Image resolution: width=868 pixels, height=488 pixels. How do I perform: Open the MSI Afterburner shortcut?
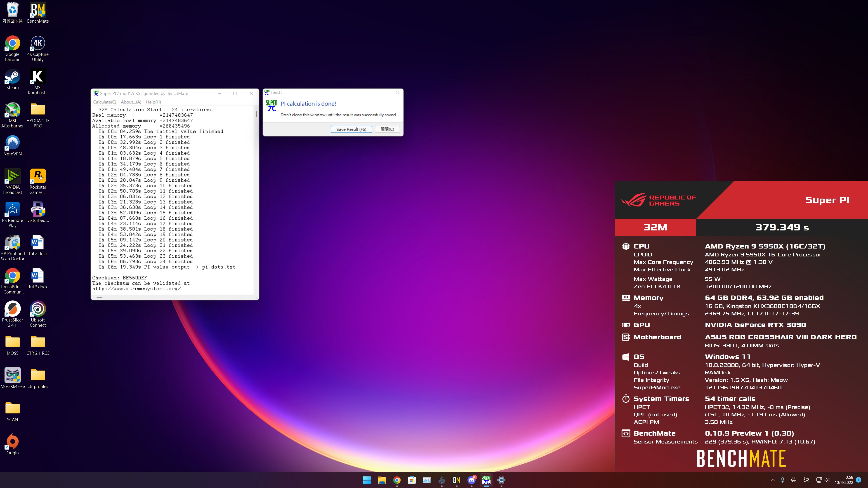[x=12, y=115]
